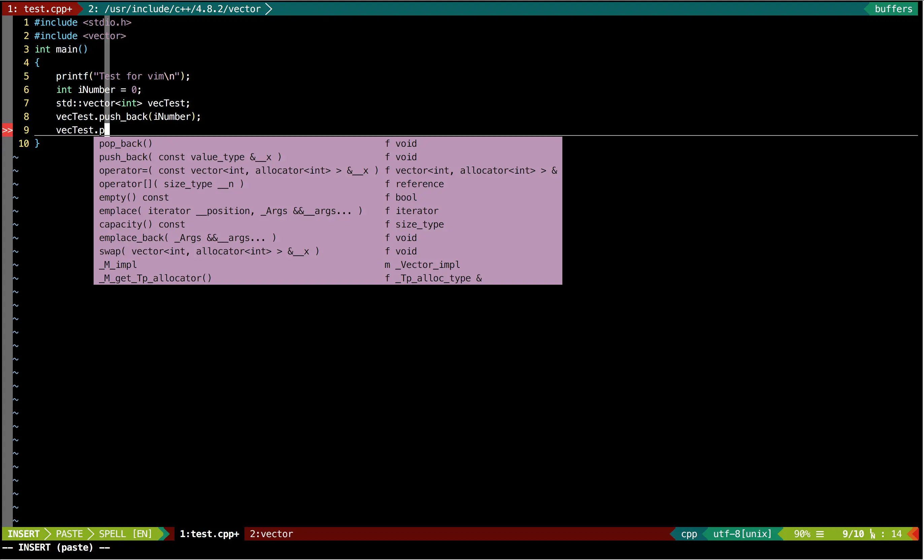Click the >> error sign on line 9

pos(7,130)
